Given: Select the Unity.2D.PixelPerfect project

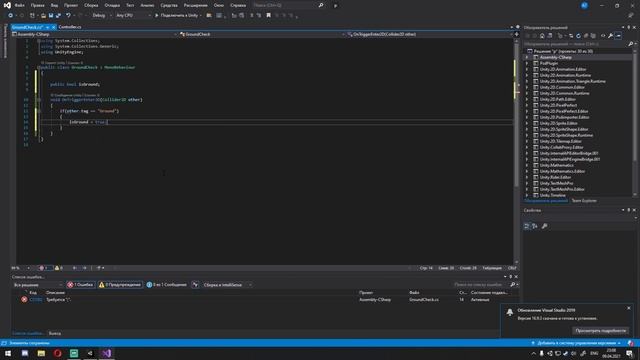Looking at the screenshot, I should (558, 105).
